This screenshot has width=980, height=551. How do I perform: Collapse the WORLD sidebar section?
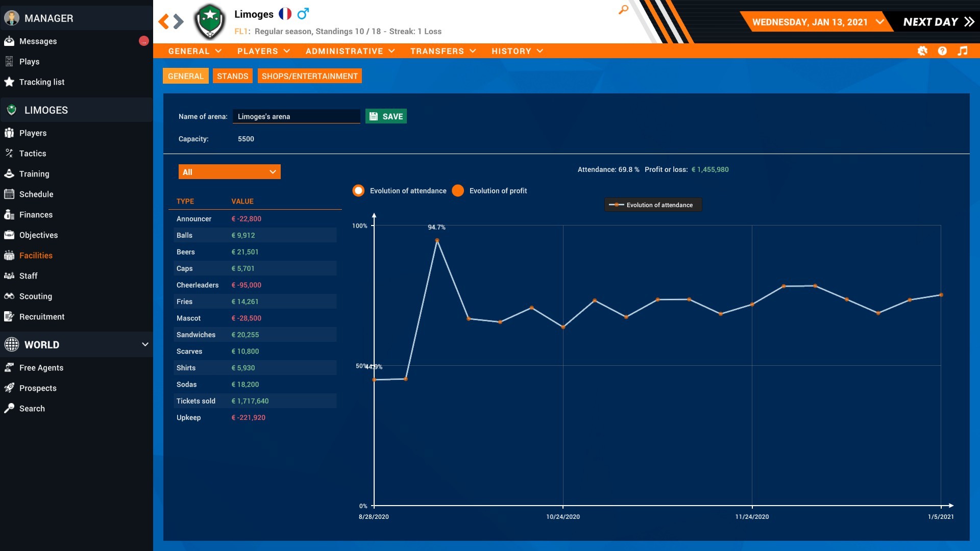coord(145,344)
